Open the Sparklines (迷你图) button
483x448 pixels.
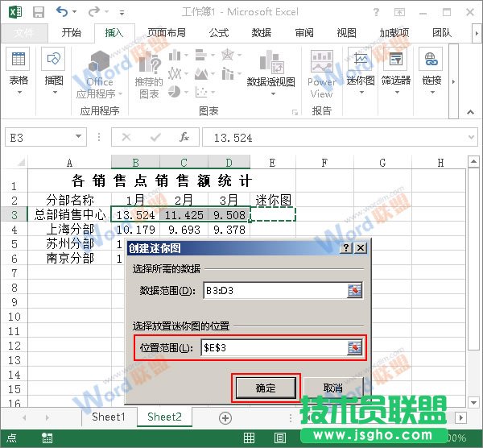(361, 72)
